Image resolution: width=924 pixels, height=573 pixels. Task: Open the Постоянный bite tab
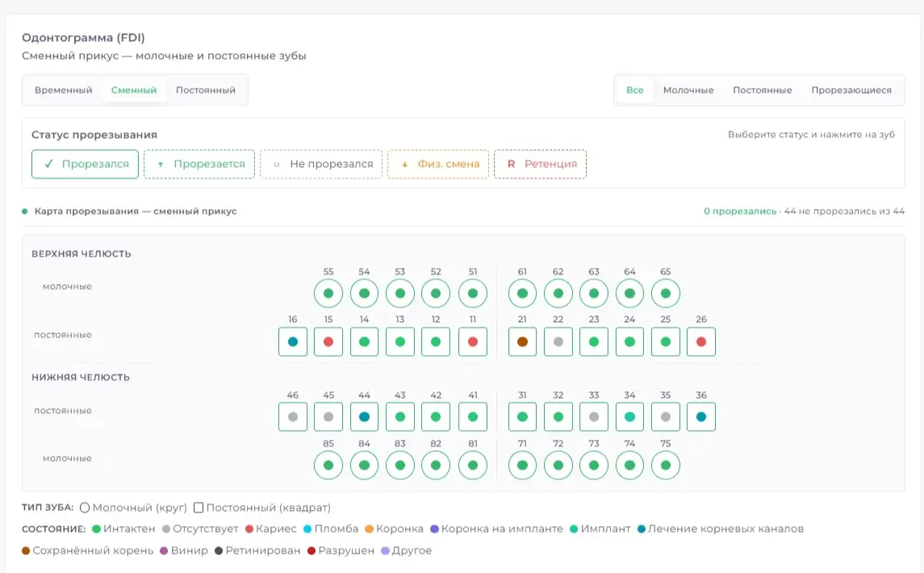tap(206, 90)
